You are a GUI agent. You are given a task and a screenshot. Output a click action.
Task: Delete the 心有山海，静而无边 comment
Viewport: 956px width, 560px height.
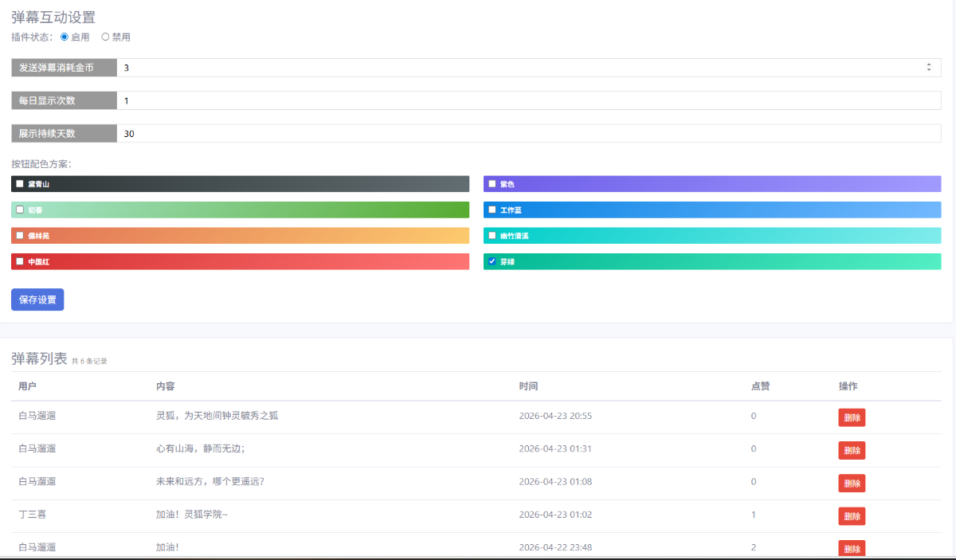[851, 450]
